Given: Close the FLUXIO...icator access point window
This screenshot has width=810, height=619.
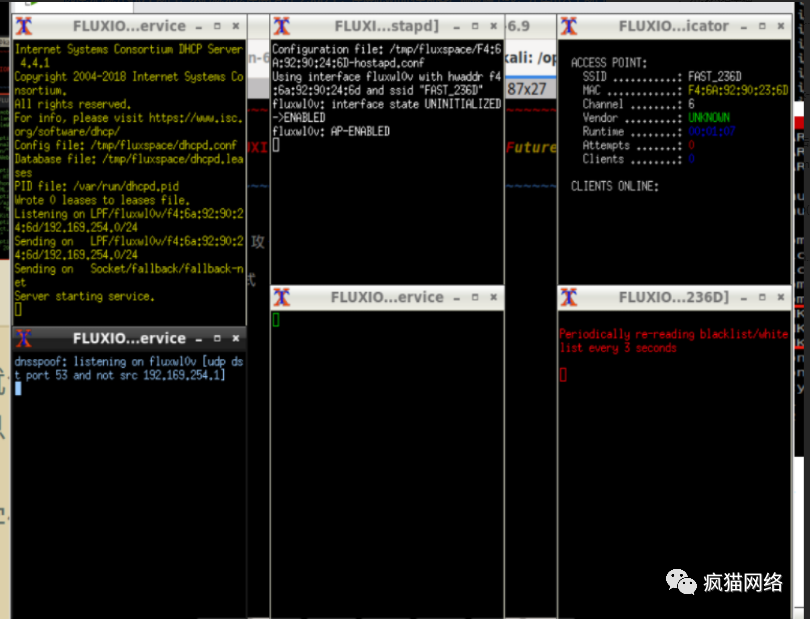Looking at the screenshot, I should [x=781, y=26].
